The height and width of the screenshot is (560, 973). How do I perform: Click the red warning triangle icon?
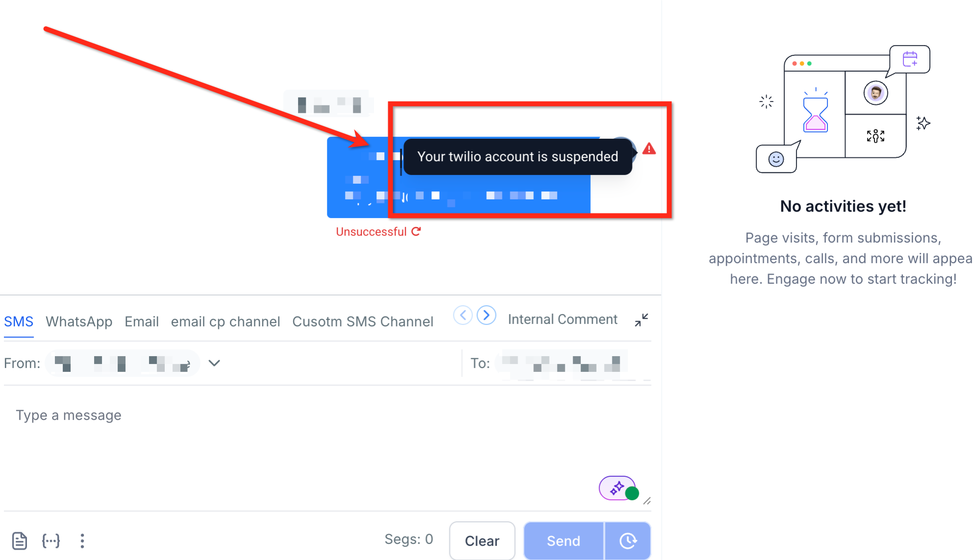click(649, 149)
